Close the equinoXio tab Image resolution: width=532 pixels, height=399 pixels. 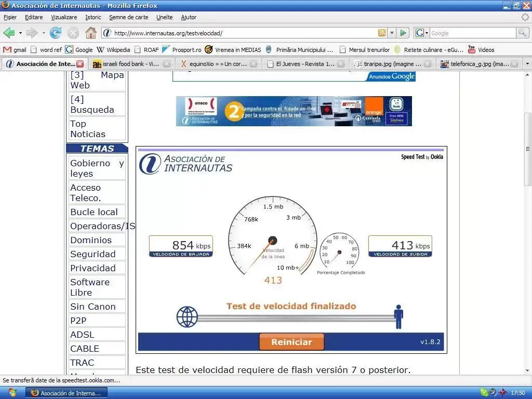[x=254, y=64]
